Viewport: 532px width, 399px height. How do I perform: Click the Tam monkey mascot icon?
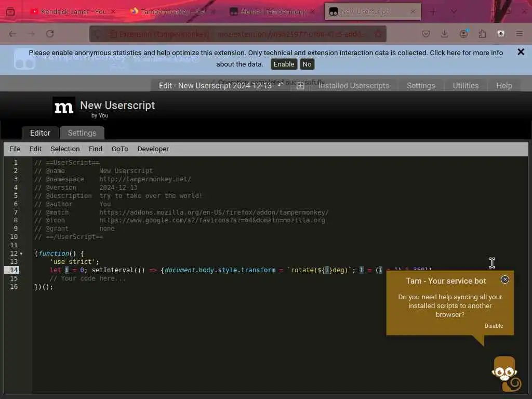506,374
